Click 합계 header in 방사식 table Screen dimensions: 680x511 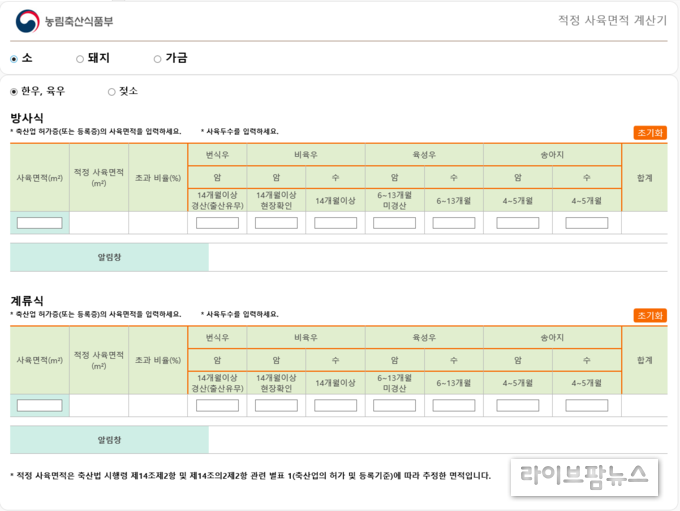(644, 178)
